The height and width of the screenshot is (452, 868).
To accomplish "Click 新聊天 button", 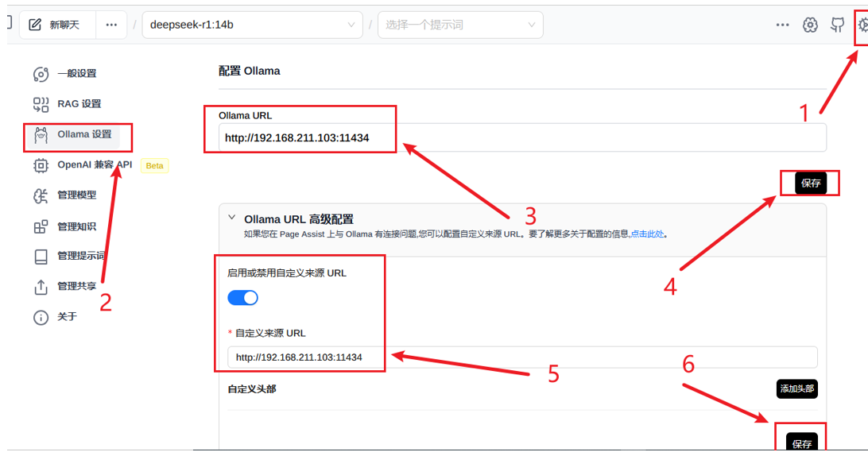I will pos(57,25).
